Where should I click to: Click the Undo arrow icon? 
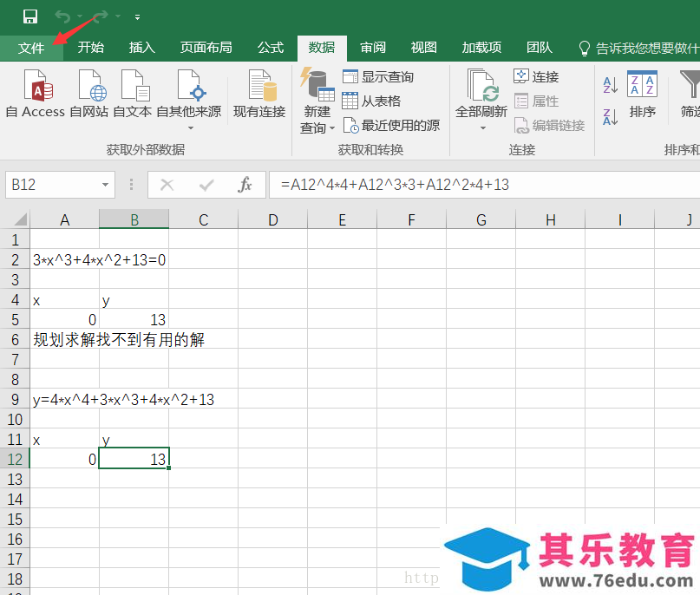click(62, 16)
